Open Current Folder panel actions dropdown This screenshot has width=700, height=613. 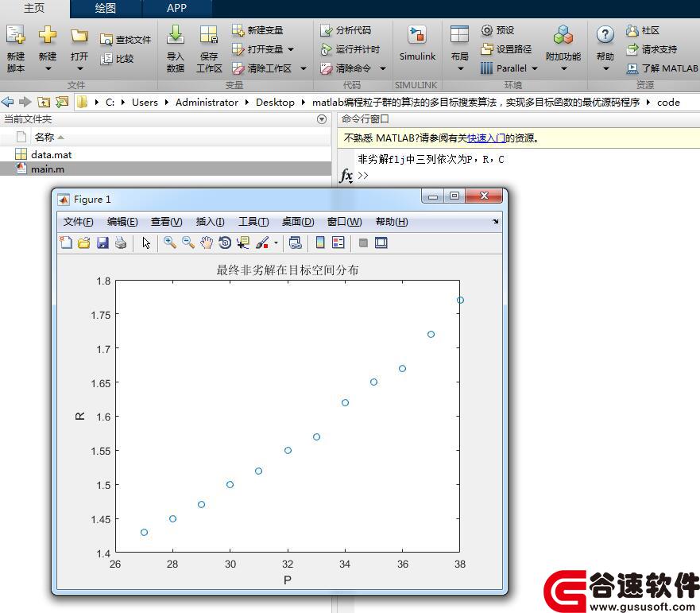pos(322,119)
